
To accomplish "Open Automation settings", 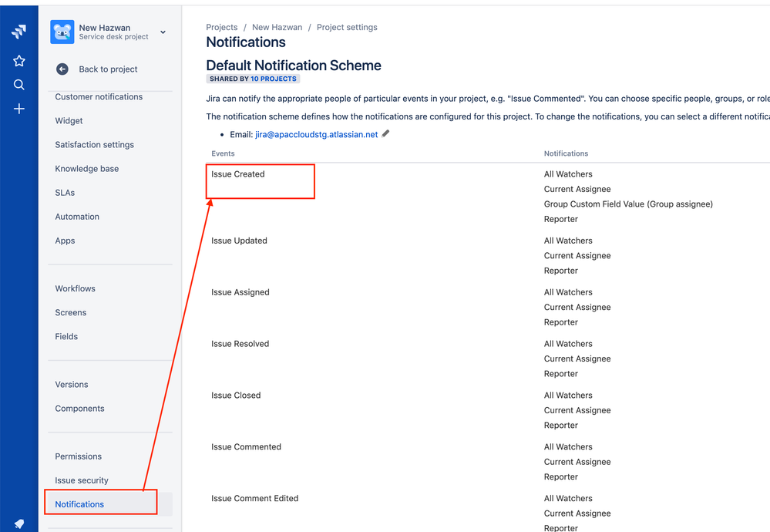I will click(x=77, y=217).
